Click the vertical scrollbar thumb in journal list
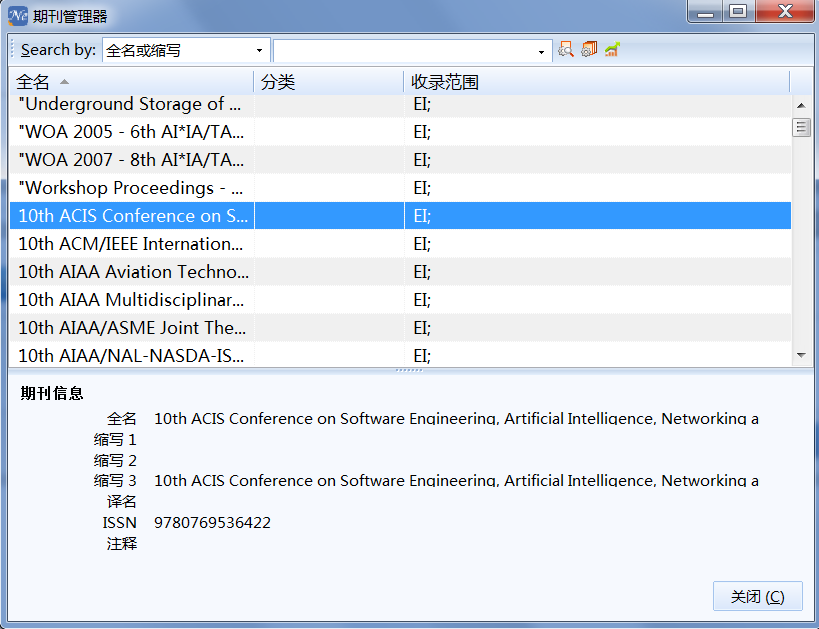The width and height of the screenshot is (819, 629). (x=801, y=127)
